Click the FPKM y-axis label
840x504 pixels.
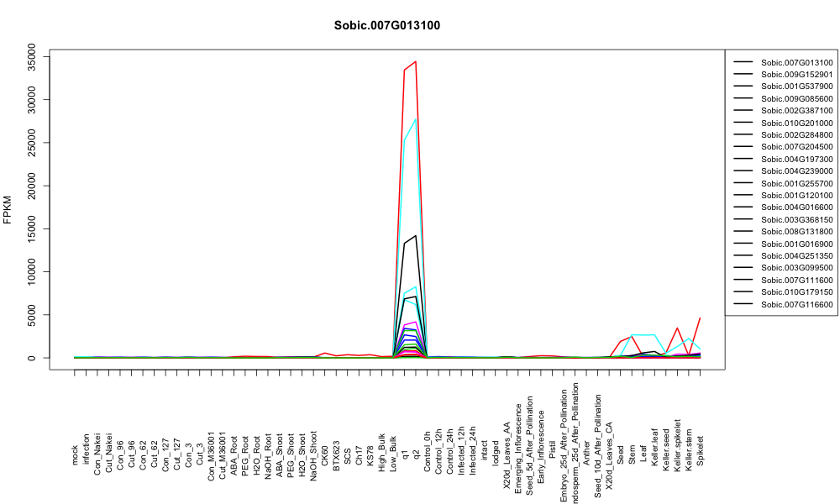[8, 209]
